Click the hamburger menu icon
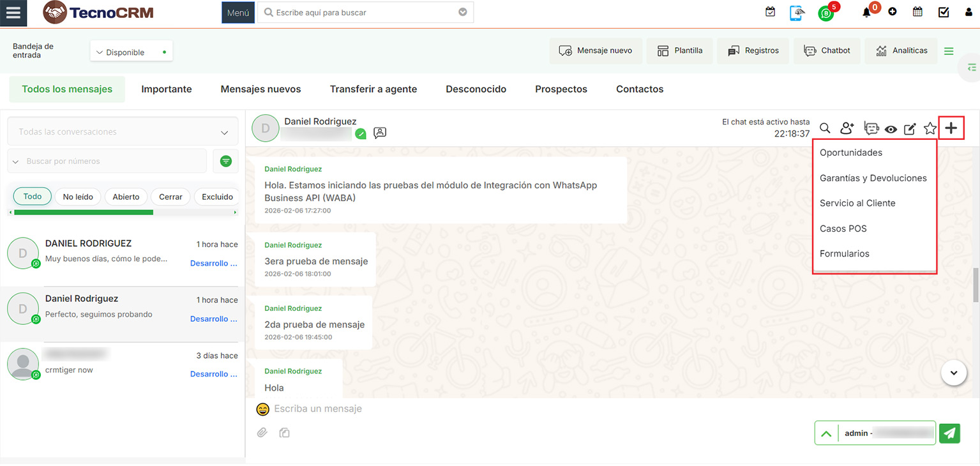This screenshot has height=466, width=980. [13, 13]
